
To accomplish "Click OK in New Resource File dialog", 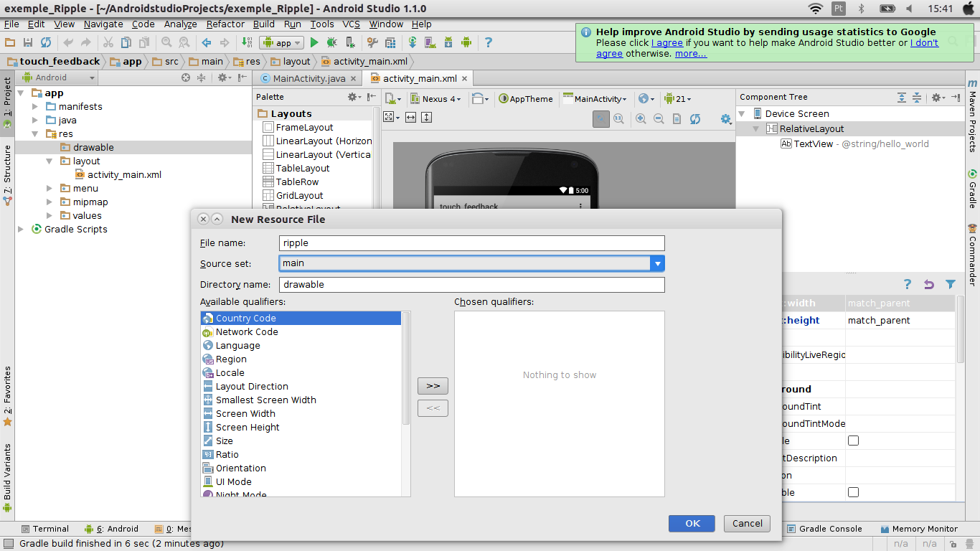I will (692, 524).
